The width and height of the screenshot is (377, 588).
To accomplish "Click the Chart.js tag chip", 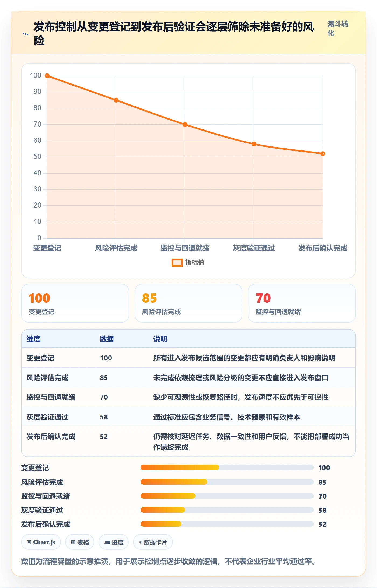I will point(41,542).
